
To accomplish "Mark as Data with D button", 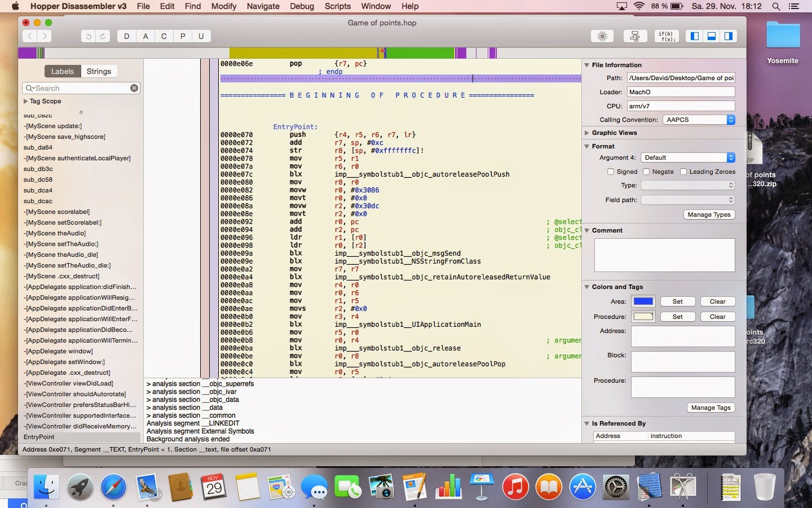I will [126, 36].
